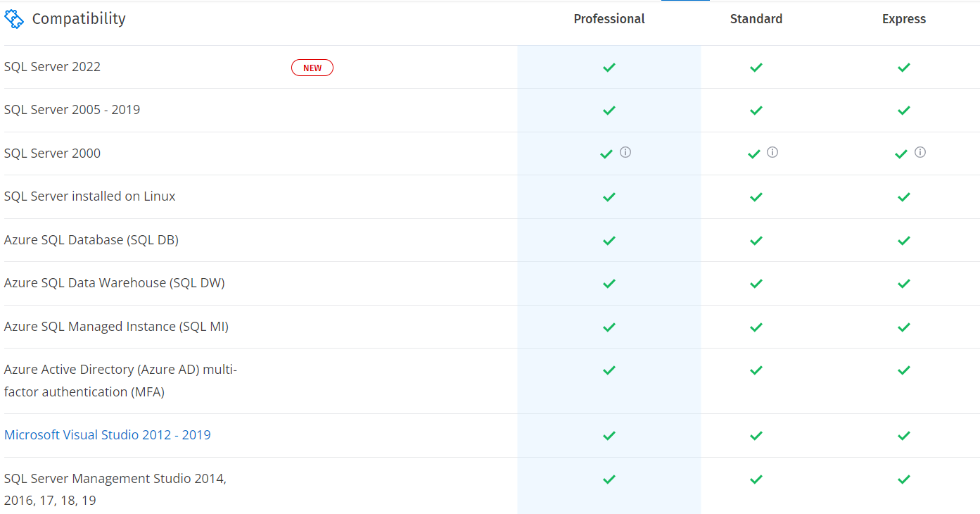The height and width of the screenshot is (514, 980).
Task: Click the Express checkmark for Azure SQL Managed Instance
Action: pos(904,327)
